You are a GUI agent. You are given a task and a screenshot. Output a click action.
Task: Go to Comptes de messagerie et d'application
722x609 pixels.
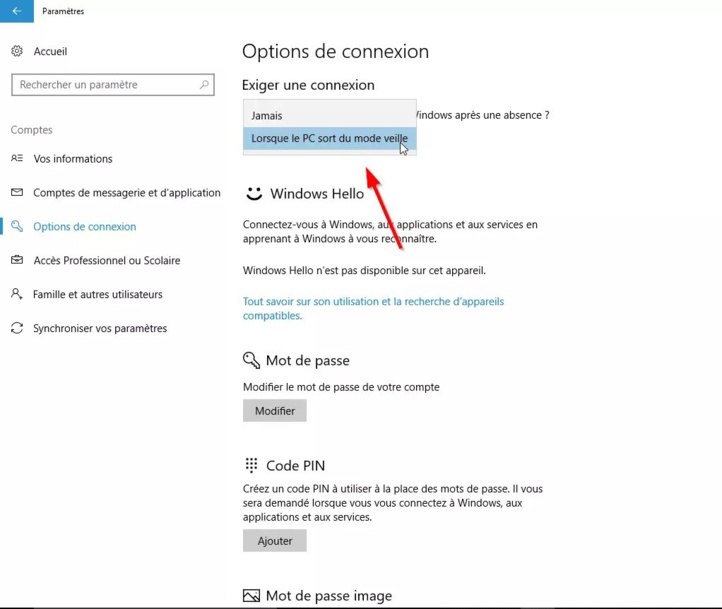click(127, 193)
